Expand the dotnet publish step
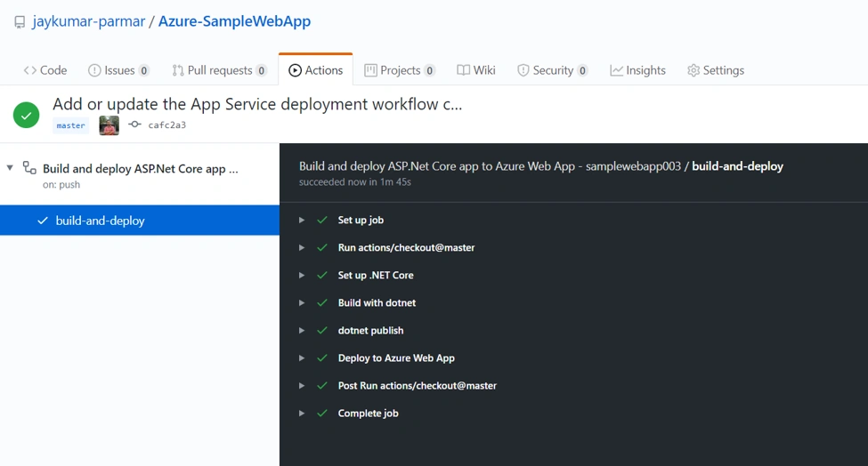The height and width of the screenshot is (466, 868). 302,331
